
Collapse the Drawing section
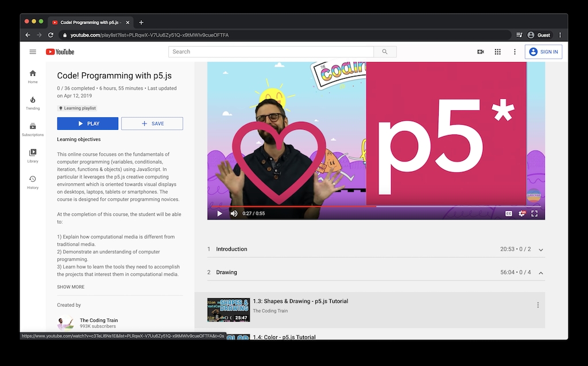[x=541, y=273]
